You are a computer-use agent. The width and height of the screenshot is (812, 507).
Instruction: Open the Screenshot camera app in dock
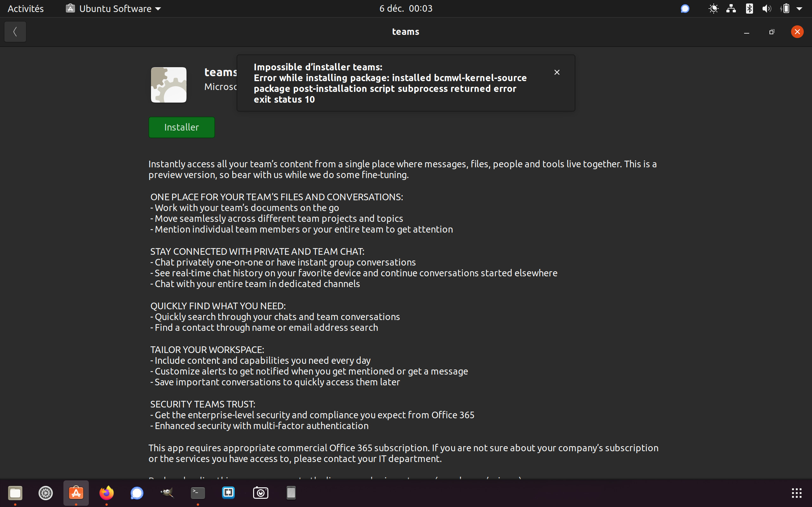[x=260, y=492]
